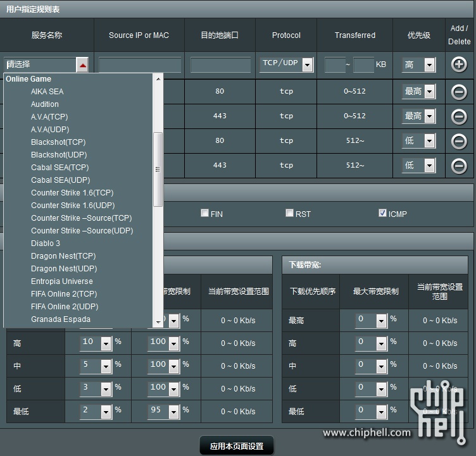Screen dimensions: 476x456
Task: Open download 低 max bandwidth dropdown
Action: pos(372,388)
